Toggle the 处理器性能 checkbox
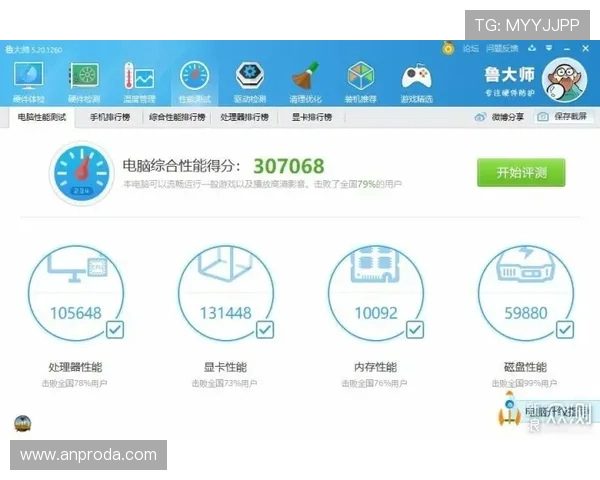 (x=115, y=330)
